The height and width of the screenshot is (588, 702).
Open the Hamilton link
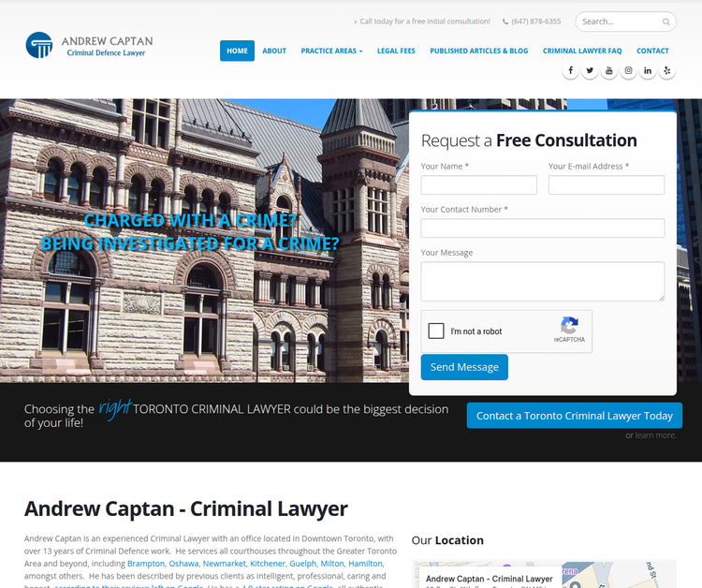click(365, 564)
